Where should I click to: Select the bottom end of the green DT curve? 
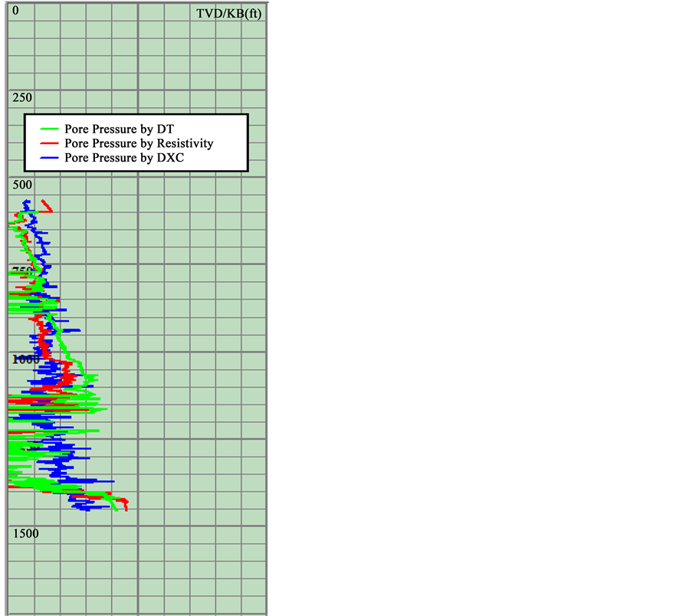click(x=116, y=510)
